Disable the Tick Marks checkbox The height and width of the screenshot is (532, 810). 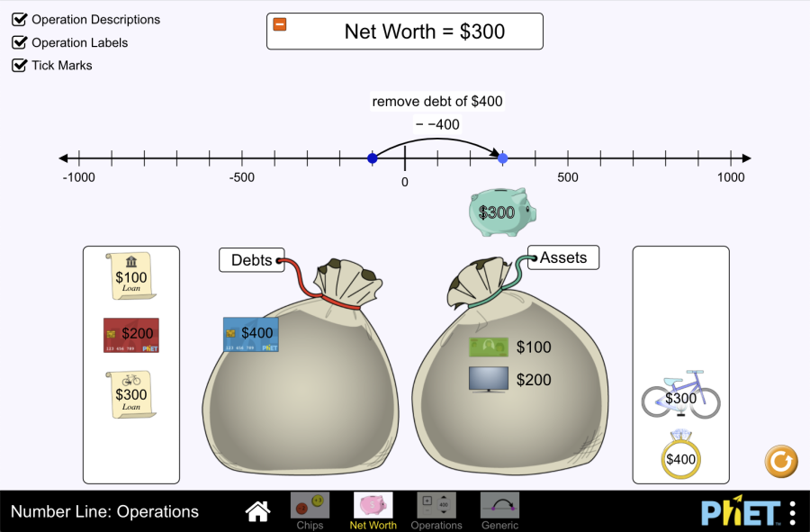click(x=19, y=66)
